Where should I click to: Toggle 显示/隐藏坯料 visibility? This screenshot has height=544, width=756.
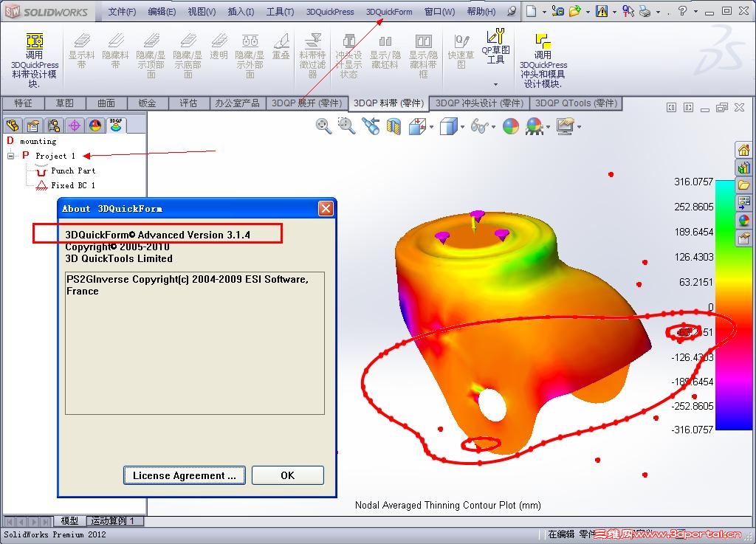385,48
